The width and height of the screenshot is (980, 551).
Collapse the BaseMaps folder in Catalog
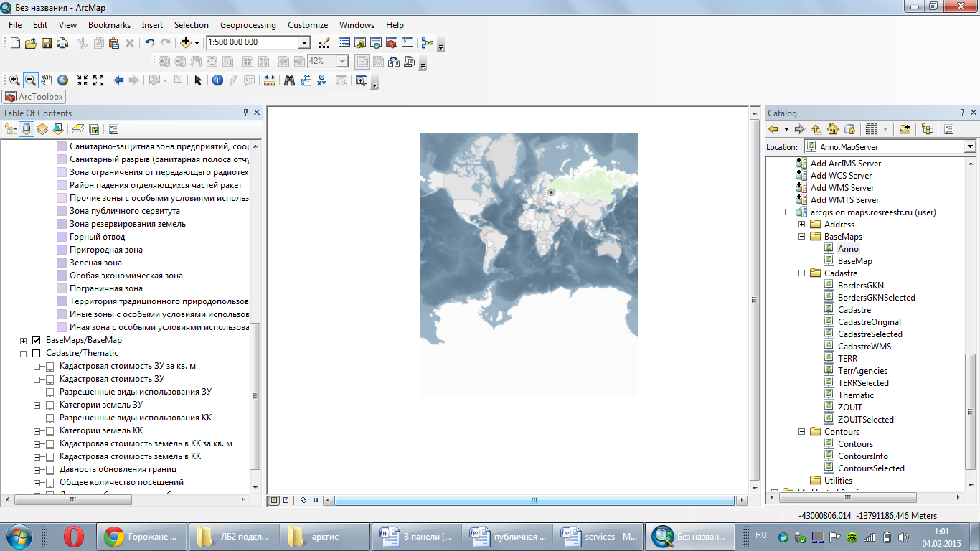[801, 237]
